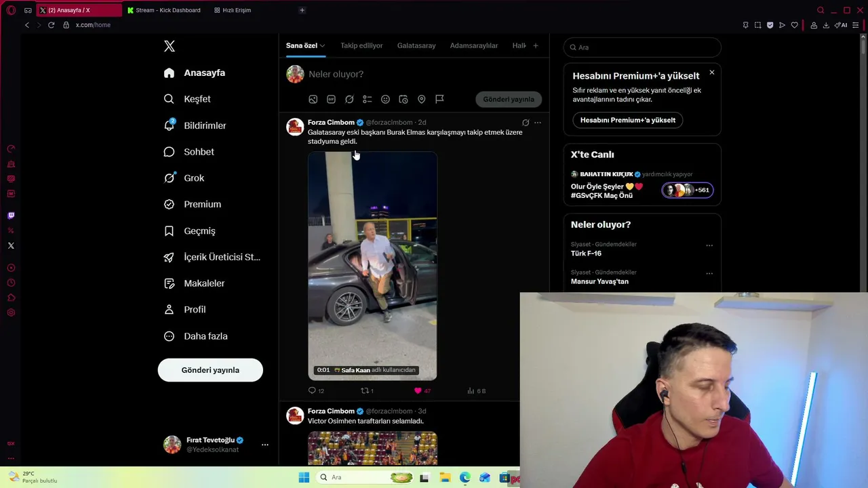Click the Grok icon in the composer toolbar
Viewport: 868px width, 488px height.
[x=349, y=99]
